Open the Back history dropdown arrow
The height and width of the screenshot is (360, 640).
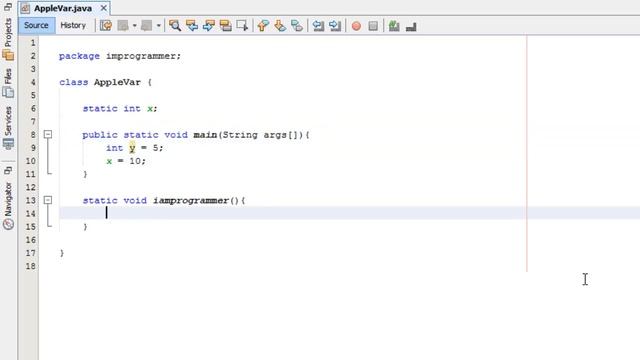pos(134,26)
